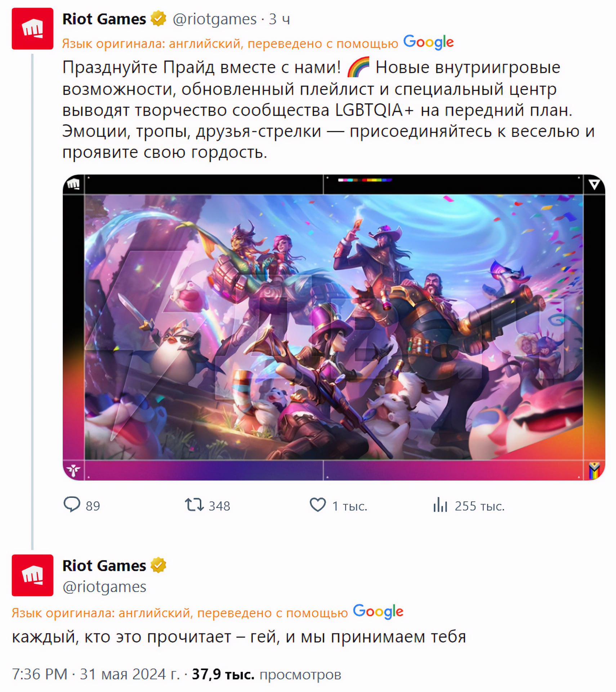Retweet using the 348 repost icon
This screenshot has width=616, height=692.
point(194,505)
